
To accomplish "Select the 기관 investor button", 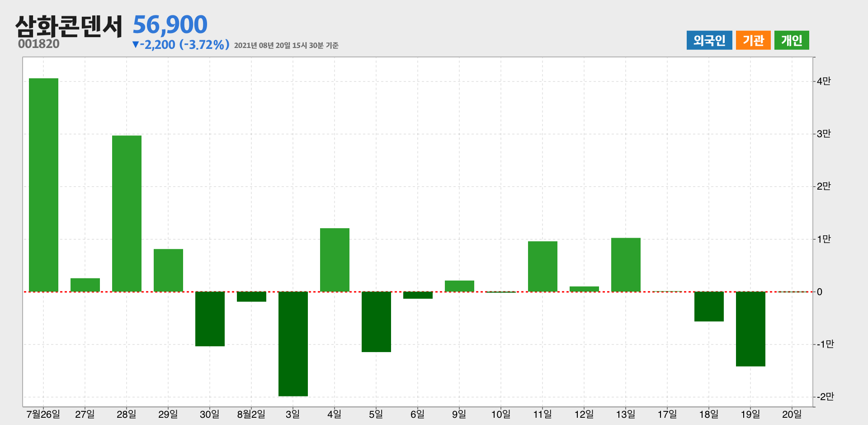I will 753,40.
